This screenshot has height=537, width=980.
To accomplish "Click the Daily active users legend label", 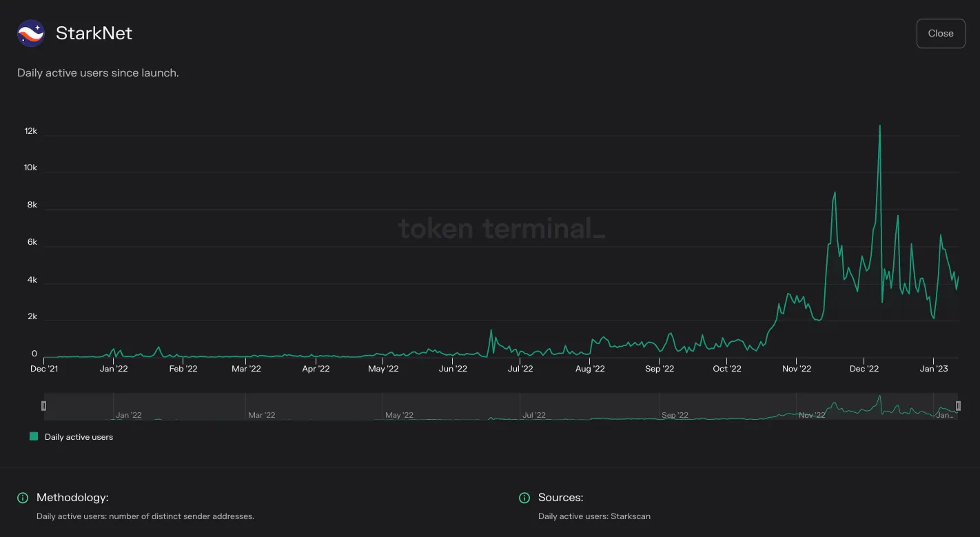I will [79, 437].
